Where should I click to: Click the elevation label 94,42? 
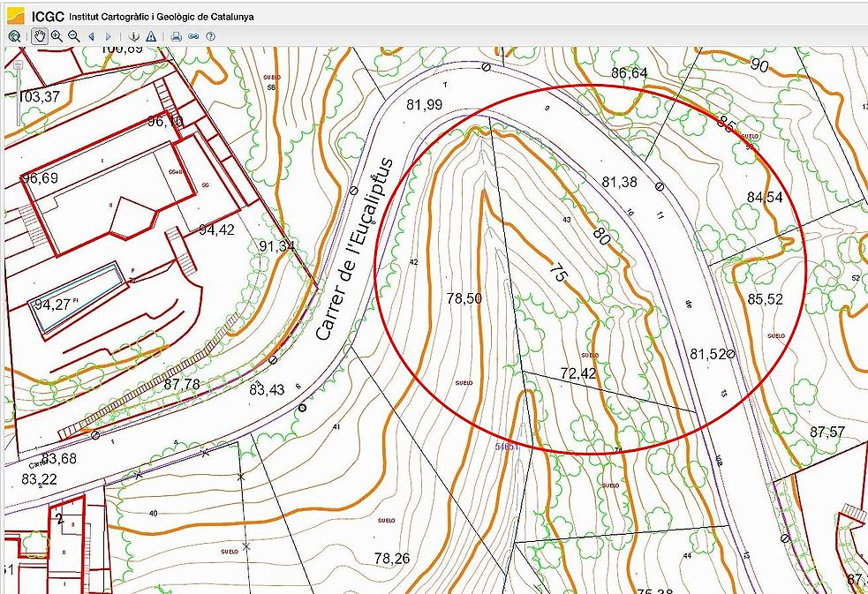tap(216, 229)
